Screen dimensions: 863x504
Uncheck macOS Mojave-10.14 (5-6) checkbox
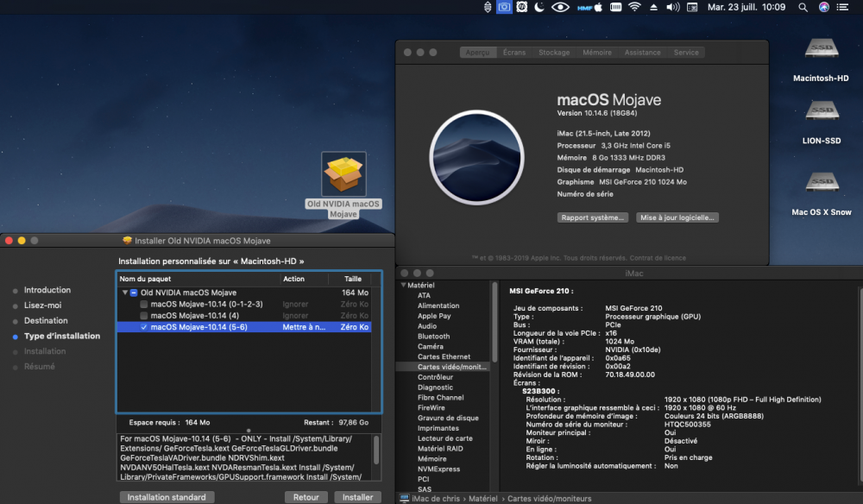point(143,327)
